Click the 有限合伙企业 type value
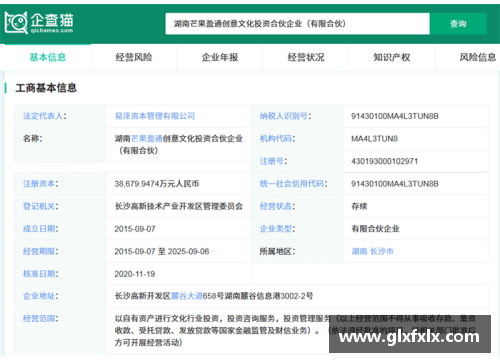This screenshot has height=362, width=500. [x=375, y=229]
